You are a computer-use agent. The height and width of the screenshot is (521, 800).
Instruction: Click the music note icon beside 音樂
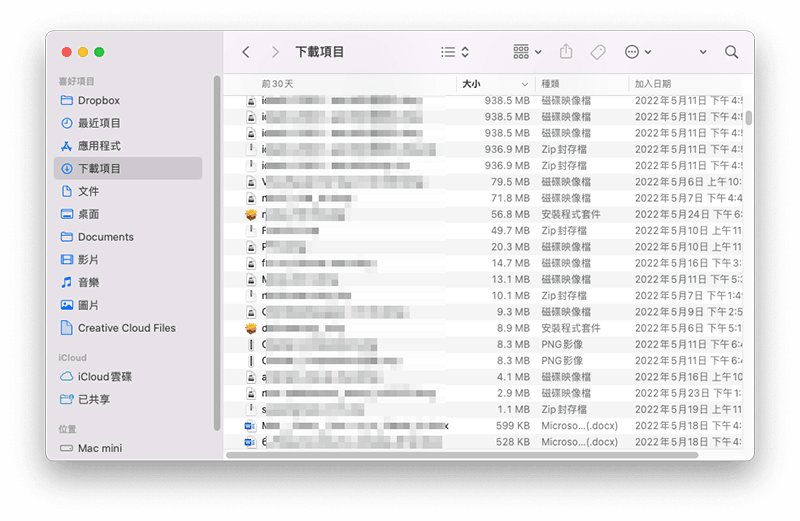coord(67,282)
